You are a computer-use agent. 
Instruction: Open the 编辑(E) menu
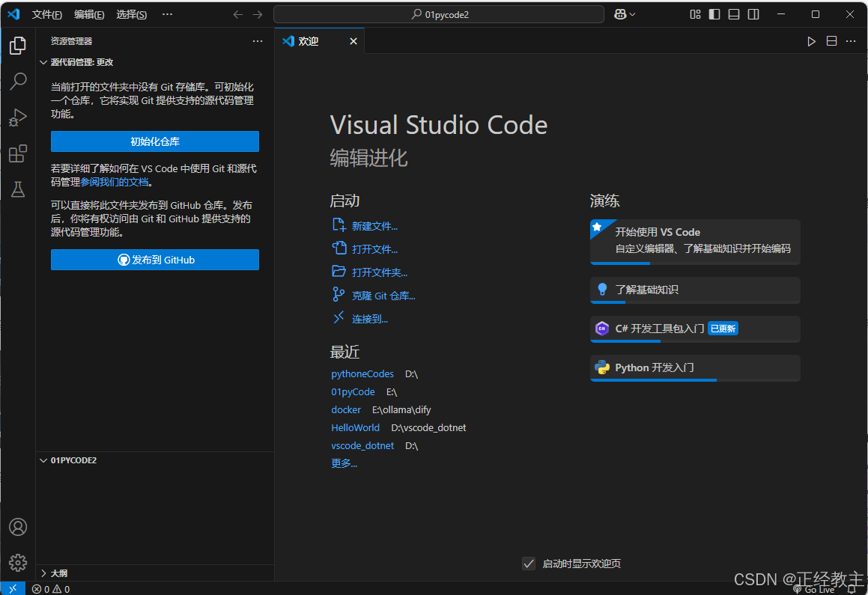89,14
